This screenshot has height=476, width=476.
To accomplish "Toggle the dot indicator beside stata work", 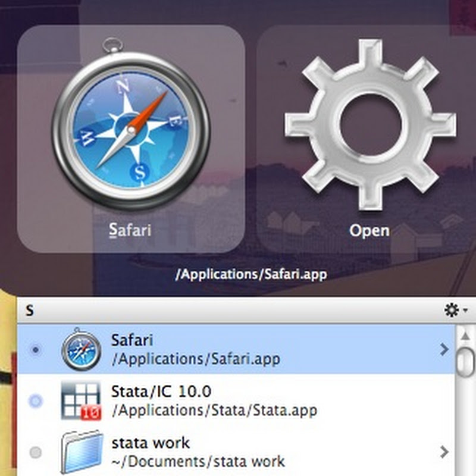I will point(36,453).
